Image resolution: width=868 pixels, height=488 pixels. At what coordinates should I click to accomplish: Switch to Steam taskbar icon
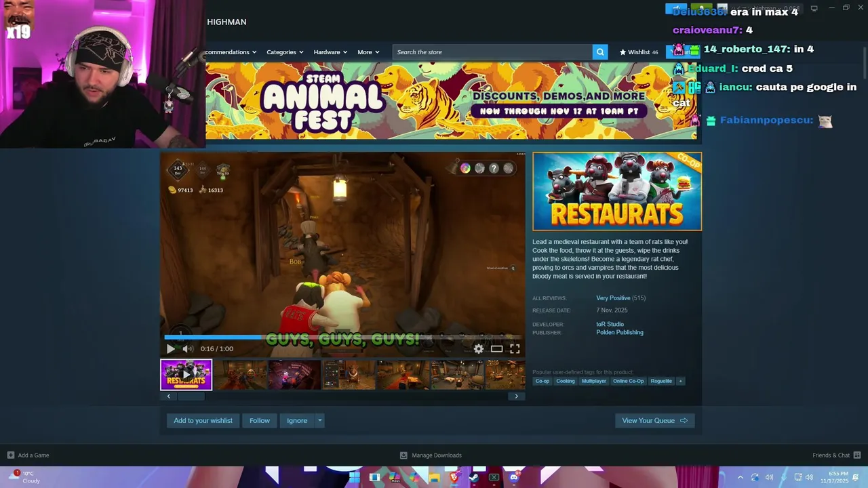point(473,477)
